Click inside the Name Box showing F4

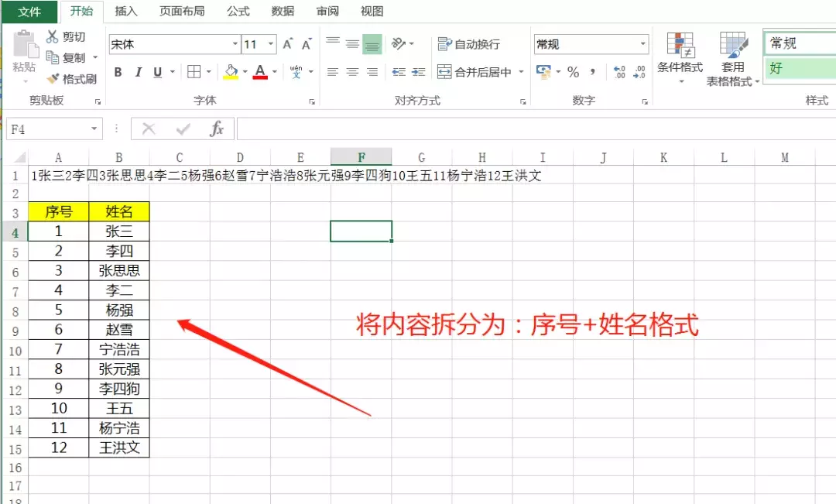tap(46, 129)
